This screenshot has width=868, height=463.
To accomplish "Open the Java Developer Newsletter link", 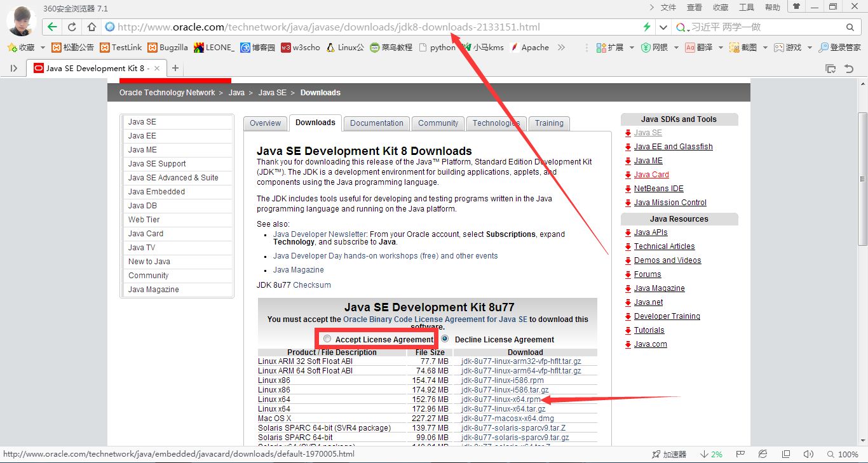I will coord(320,234).
